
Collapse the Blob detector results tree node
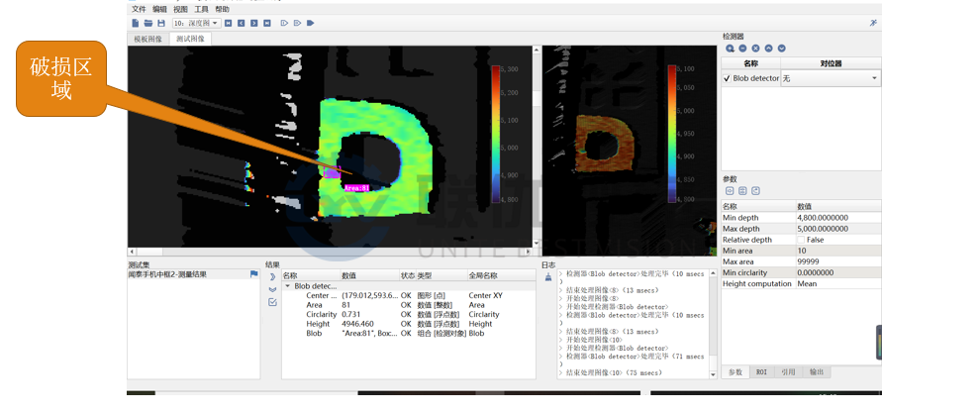pyautogui.click(x=288, y=285)
